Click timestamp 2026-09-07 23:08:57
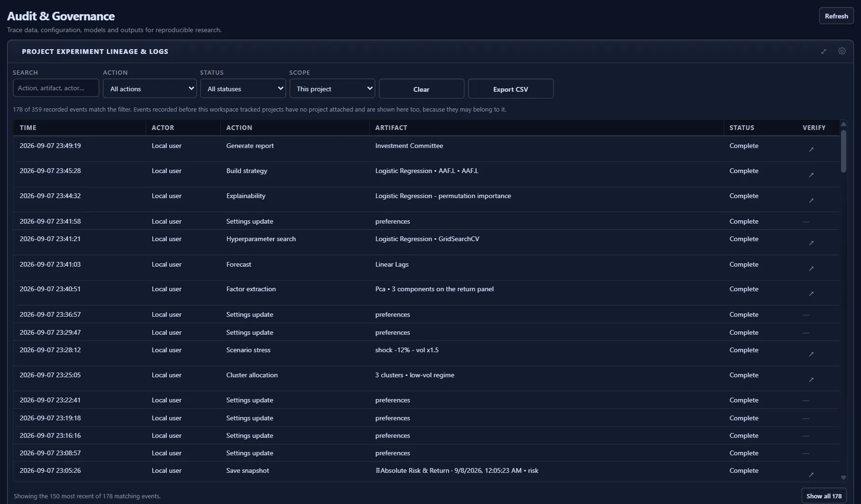 (x=50, y=453)
